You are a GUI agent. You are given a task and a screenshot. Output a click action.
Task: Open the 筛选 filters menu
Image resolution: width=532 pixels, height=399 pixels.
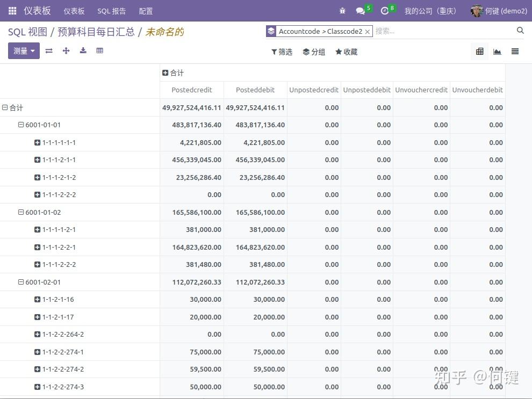282,52
